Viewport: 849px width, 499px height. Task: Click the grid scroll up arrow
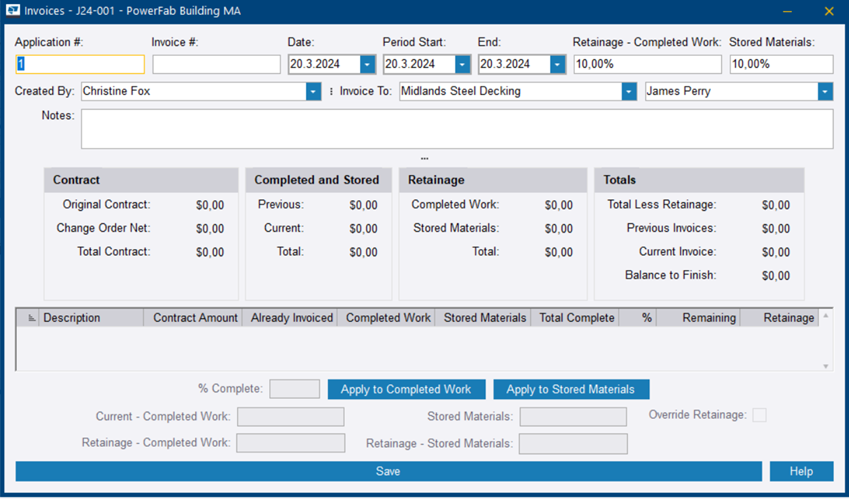(x=825, y=317)
